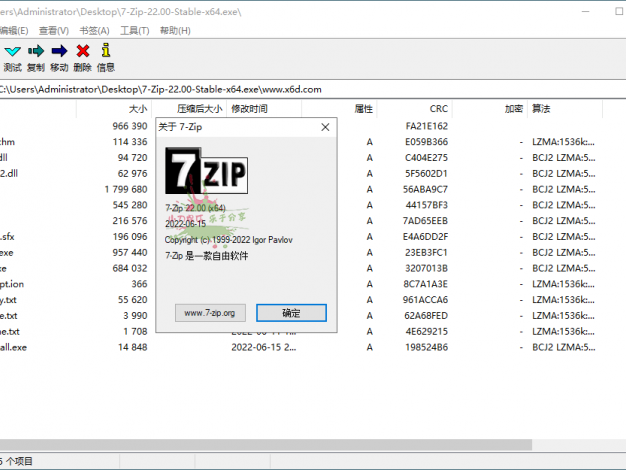Viewport: 626px width, 470px height.
Task: Confirm with the 确定 button
Action: (291, 313)
